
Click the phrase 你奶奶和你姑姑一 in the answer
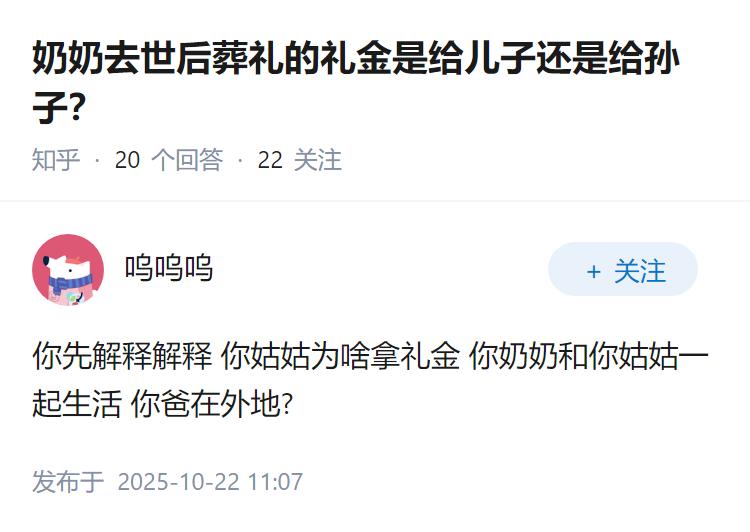[588, 355]
